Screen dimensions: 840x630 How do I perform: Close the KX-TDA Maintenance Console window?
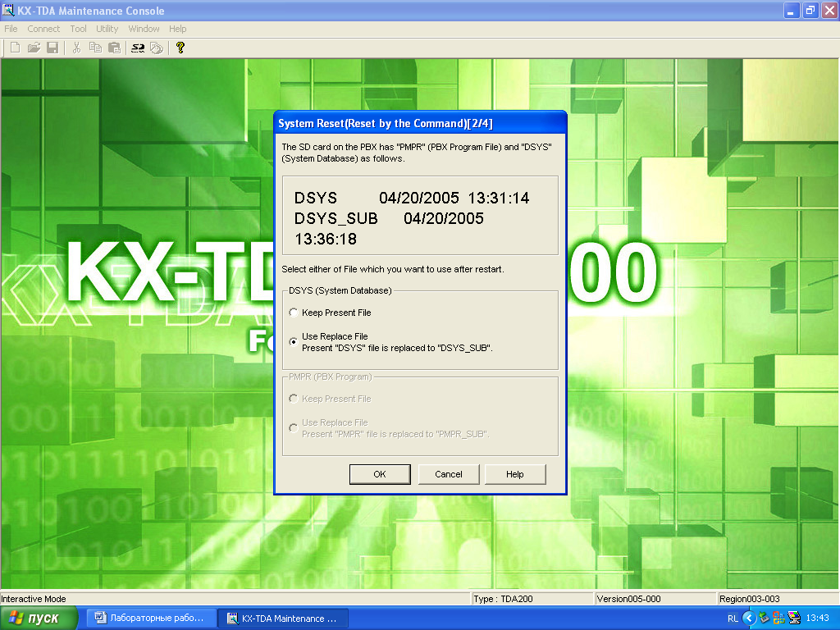[829, 11]
